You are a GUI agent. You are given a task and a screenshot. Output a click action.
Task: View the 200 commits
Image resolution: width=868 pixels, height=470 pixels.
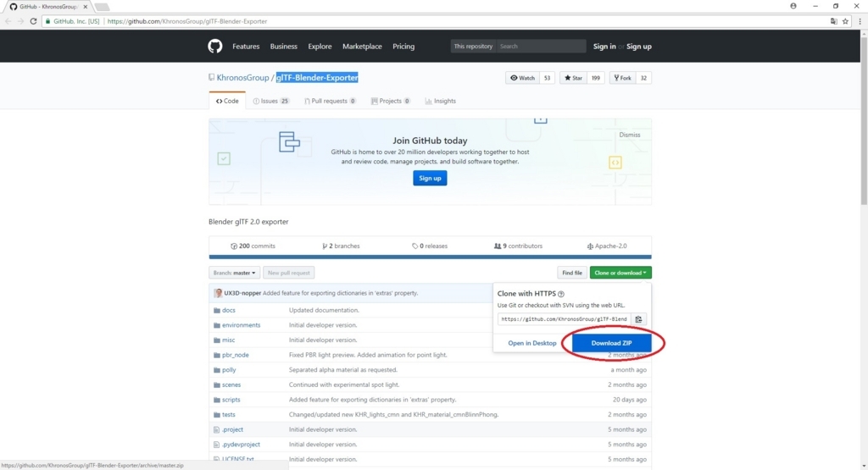[x=253, y=246]
